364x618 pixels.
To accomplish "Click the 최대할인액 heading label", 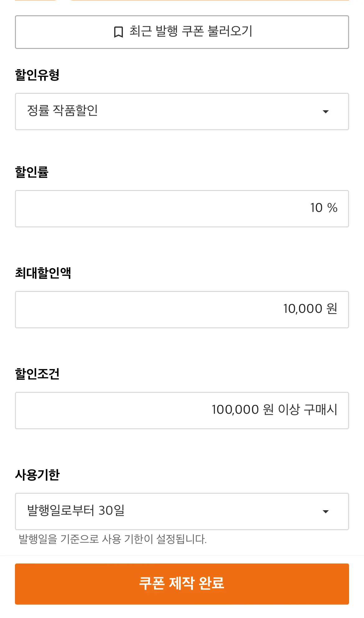I will (x=43, y=273).
